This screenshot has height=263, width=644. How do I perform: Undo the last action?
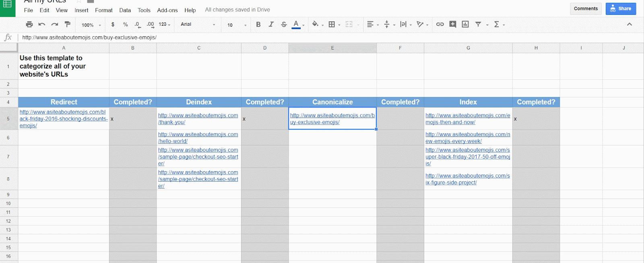point(42,25)
